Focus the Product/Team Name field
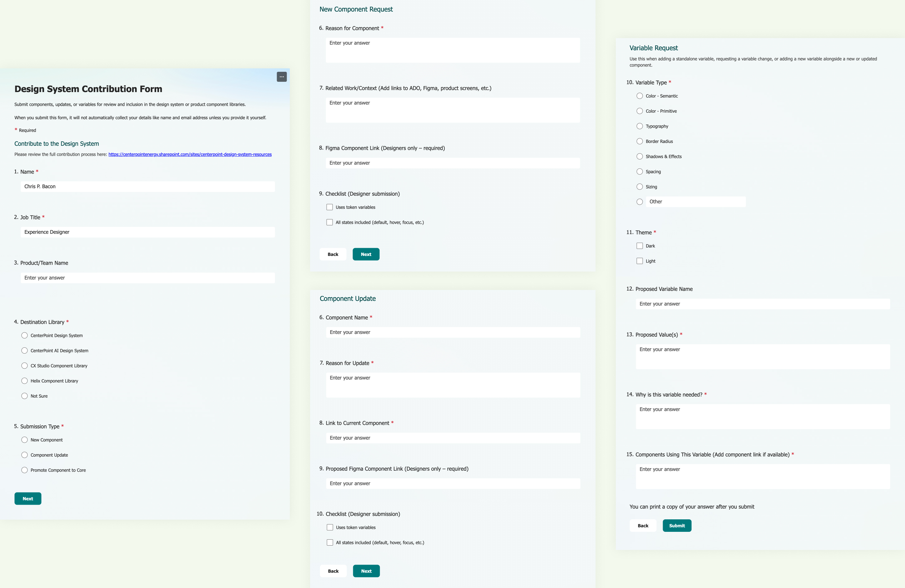The width and height of the screenshot is (905, 588). click(x=148, y=278)
